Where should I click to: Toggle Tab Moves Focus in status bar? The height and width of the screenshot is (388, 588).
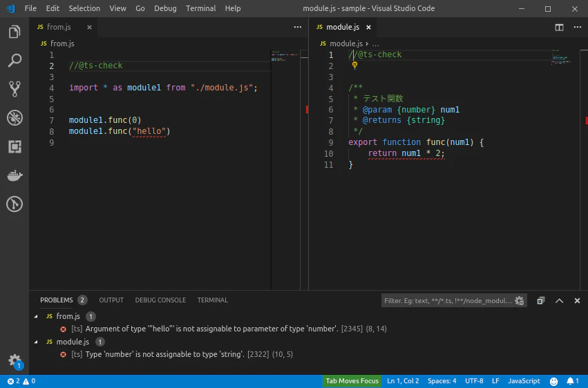pyautogui.click(x=352, y=381)
